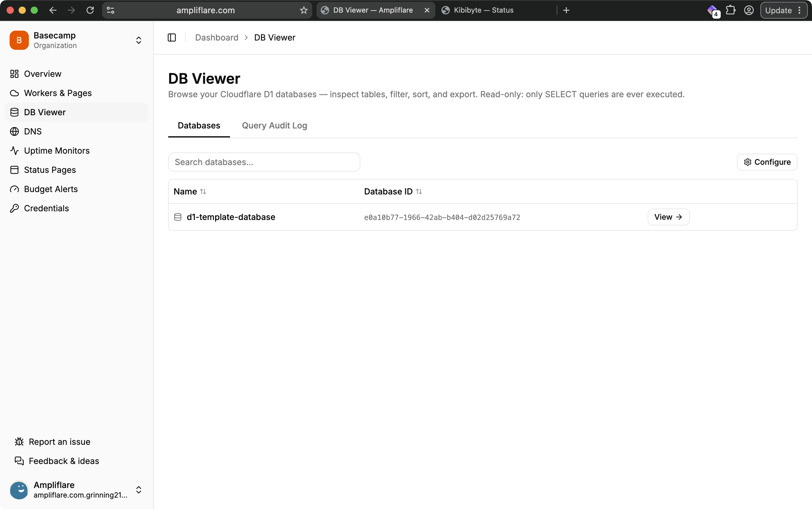
Task: Click the Status Pages window icon
Action: pos(14,170)
